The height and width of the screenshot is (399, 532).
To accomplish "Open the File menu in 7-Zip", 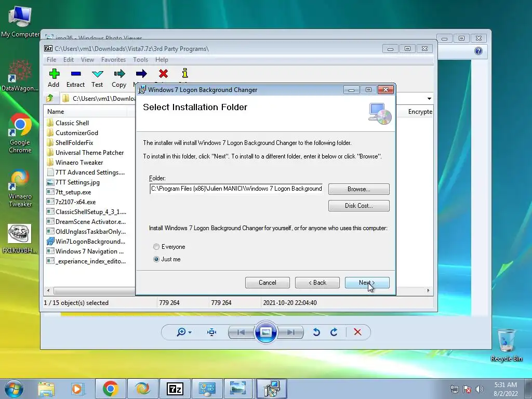I will pos(51,60).
